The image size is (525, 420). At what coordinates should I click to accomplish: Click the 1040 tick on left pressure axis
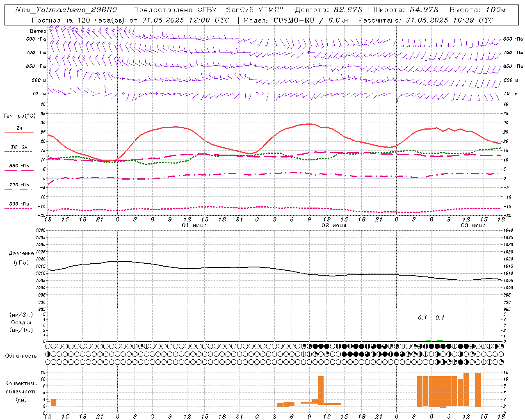click(x=41, y=231)
